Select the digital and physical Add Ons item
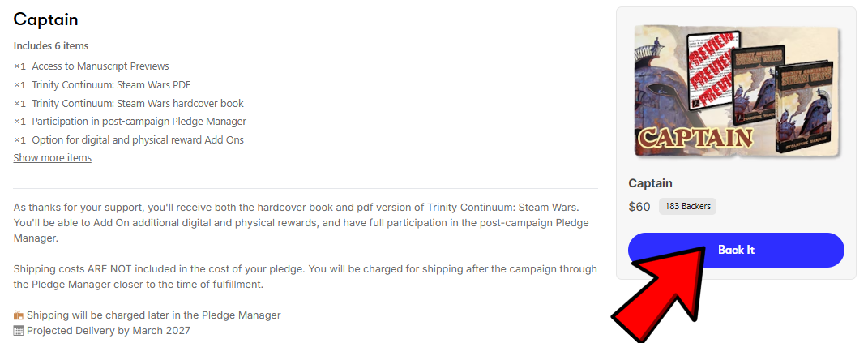The height and width of the screenshot is (343, 868). pos(138,140)
